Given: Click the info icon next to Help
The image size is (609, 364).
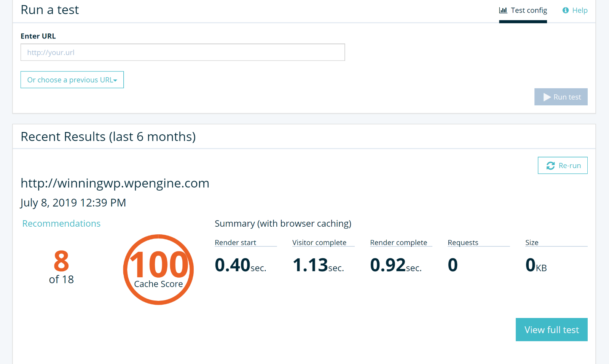Looking at the screenshot, I should pyautogui.click(x=566, y=10).
